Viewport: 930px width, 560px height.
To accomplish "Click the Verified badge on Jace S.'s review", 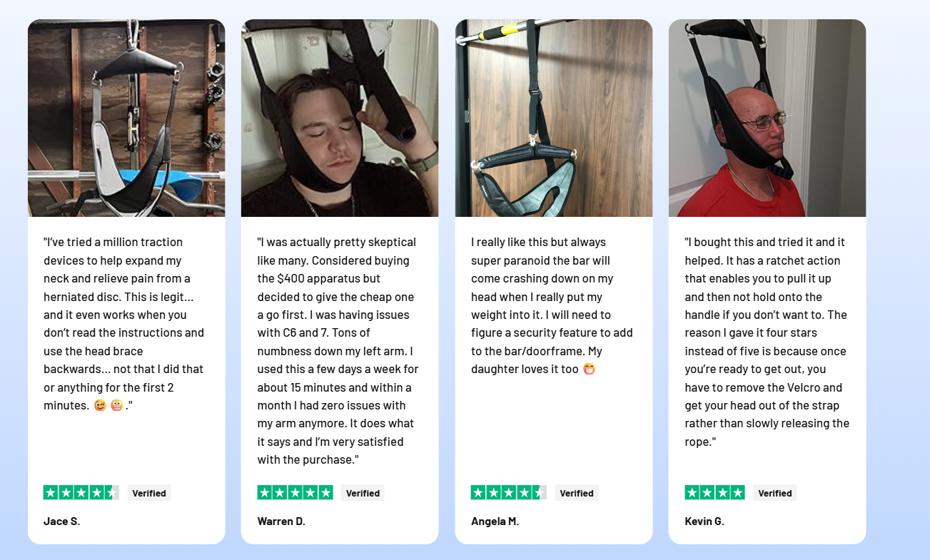I will (149, 493).
